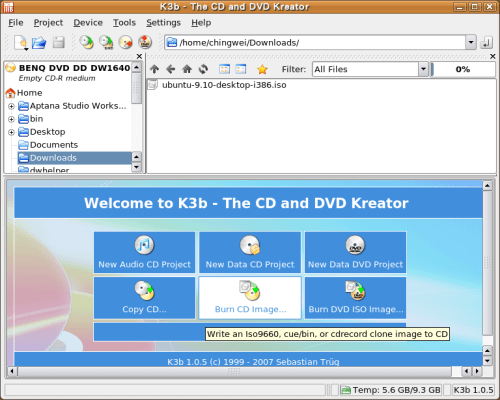The width and height of the screenshot is (500, 400).
Task: Select the ubuntu-9.10-desktop-i386.iso file
Action: point(224,85)
